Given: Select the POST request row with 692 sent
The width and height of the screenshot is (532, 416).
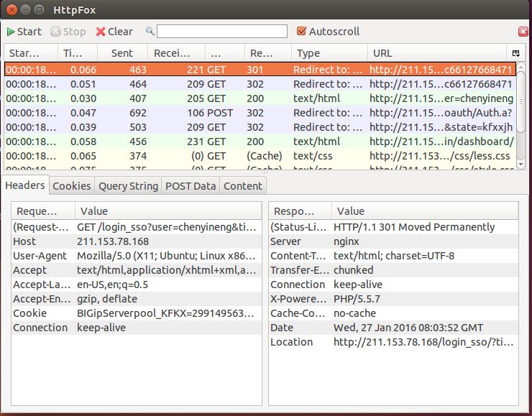Looking at the screenshot, I should [259, 113].
